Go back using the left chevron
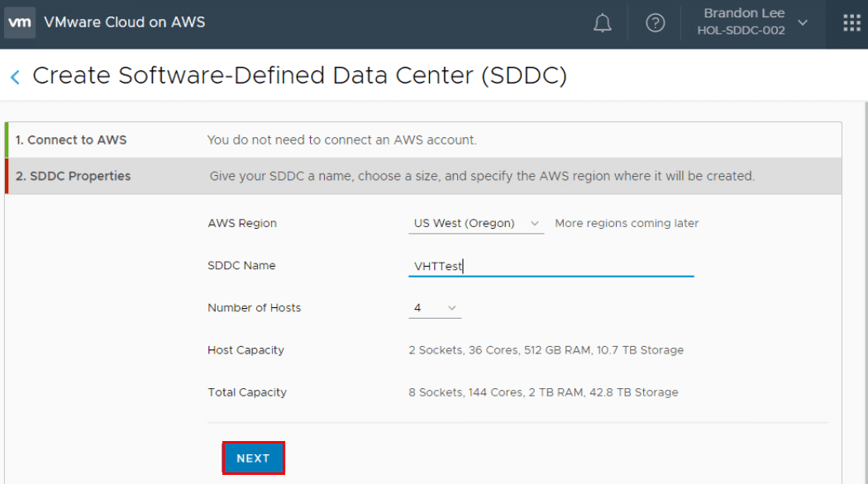The width and height of the screenshot is (868, 484). click(15, 77)
